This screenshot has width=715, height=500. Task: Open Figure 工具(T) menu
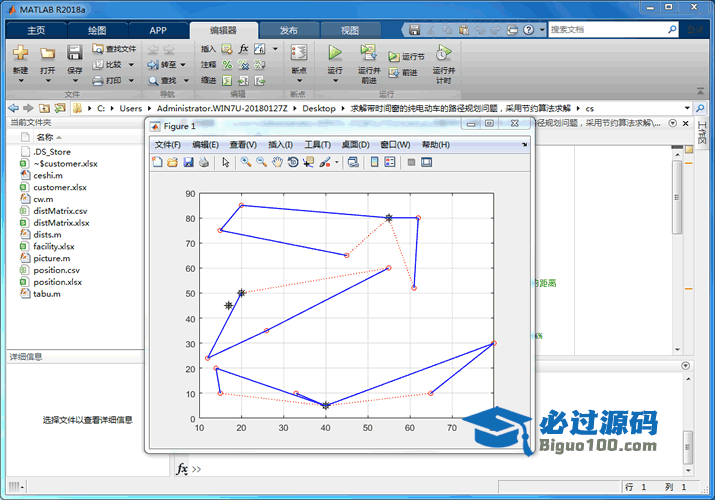point(317,144)
